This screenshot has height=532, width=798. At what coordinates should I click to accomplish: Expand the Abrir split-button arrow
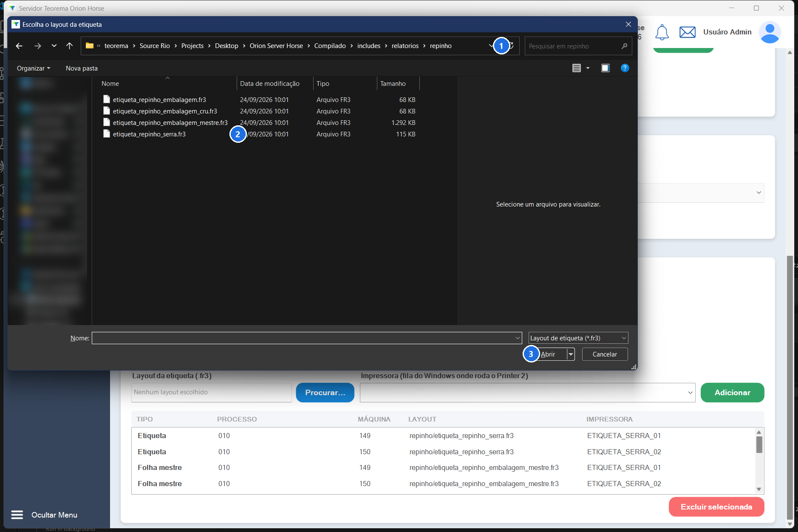click(571, 354)
